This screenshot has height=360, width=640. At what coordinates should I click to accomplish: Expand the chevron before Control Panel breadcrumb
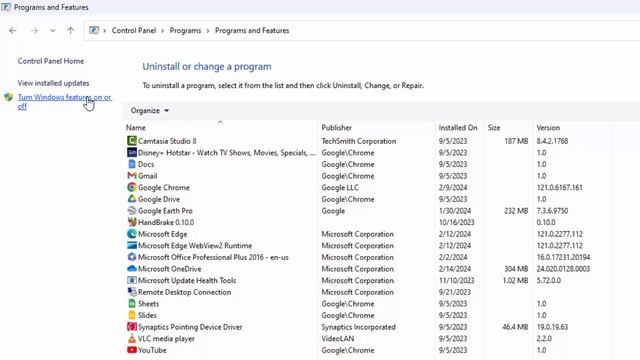(104, 31)
